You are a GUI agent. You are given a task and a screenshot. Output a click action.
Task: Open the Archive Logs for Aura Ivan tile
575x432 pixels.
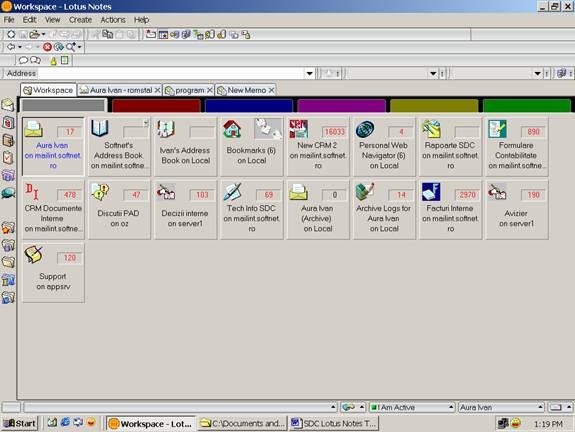pos(384,210)
